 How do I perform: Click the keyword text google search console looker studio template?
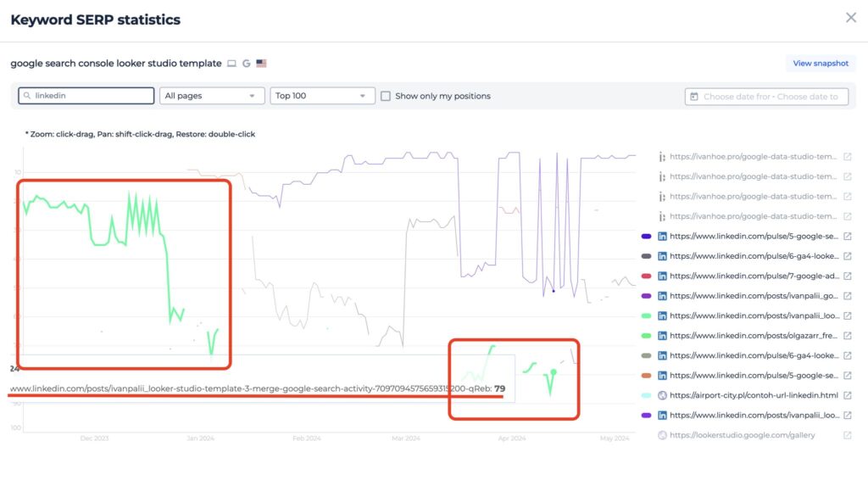(115, 63)
